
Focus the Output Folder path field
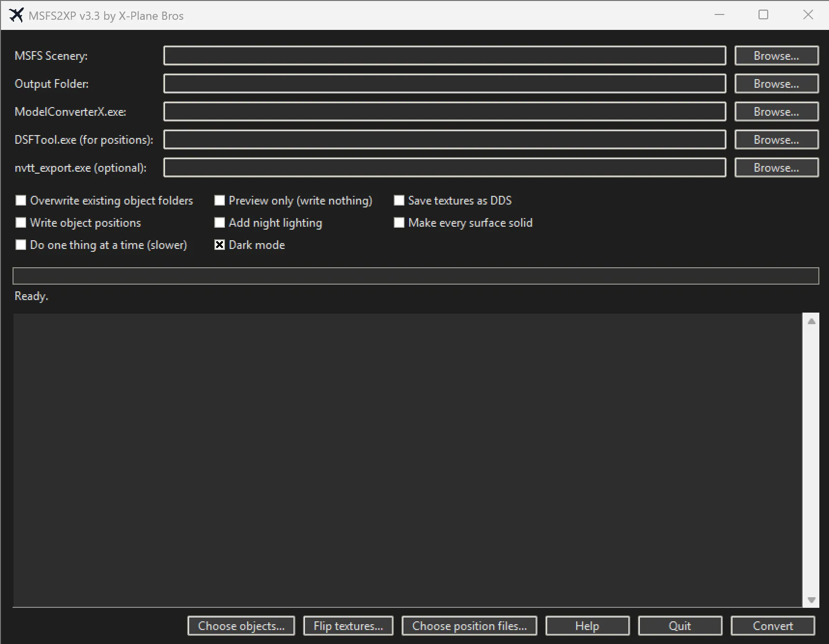point(445,83)
